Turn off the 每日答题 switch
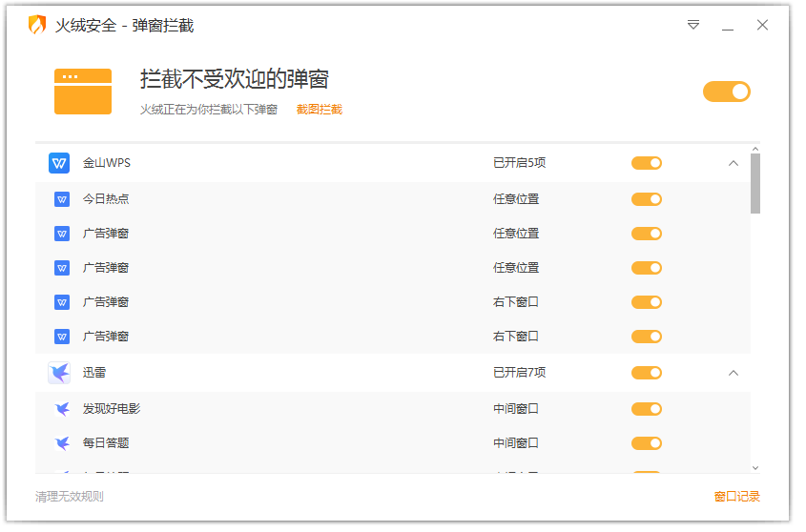806x532 pixels. point(647,444)
